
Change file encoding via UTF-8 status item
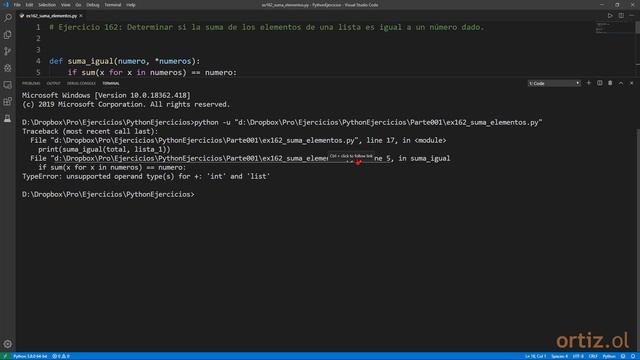[578, 356]
